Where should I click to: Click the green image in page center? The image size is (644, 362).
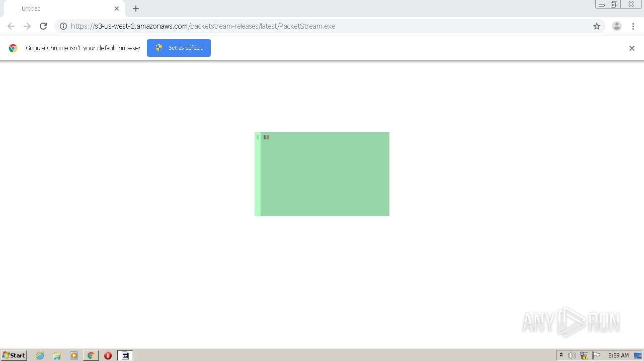point(322,174)
